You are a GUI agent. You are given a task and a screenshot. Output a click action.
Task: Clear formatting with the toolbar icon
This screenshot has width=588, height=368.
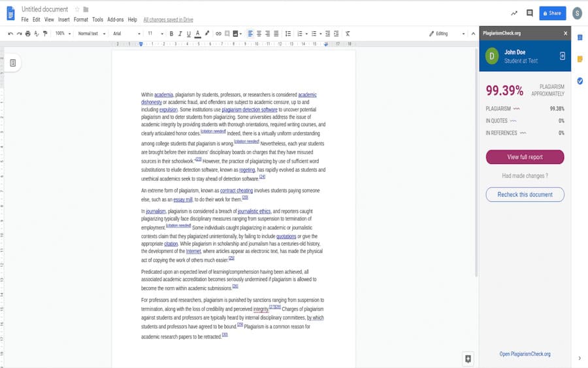348,33
